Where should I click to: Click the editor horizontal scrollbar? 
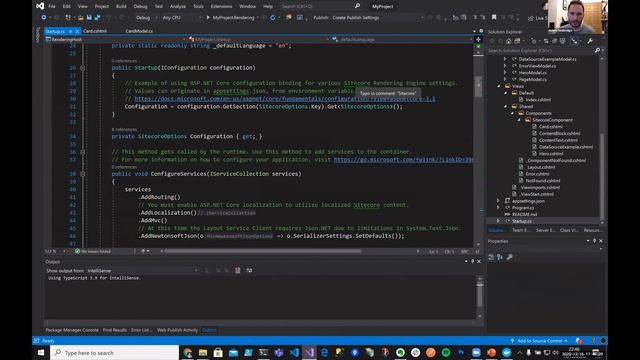click(262, 251)
